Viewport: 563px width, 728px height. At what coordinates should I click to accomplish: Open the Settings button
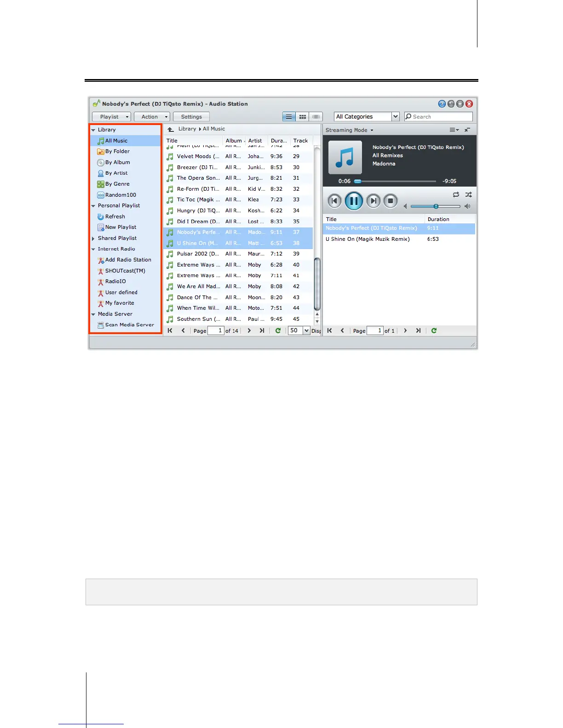pyautogui.click(x=191, y=117)
